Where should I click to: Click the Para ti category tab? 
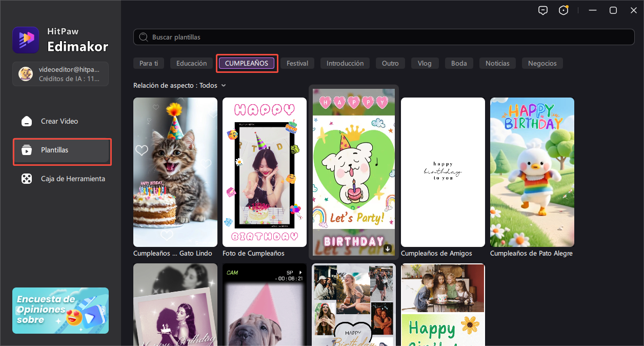click(x=149, y=63)
